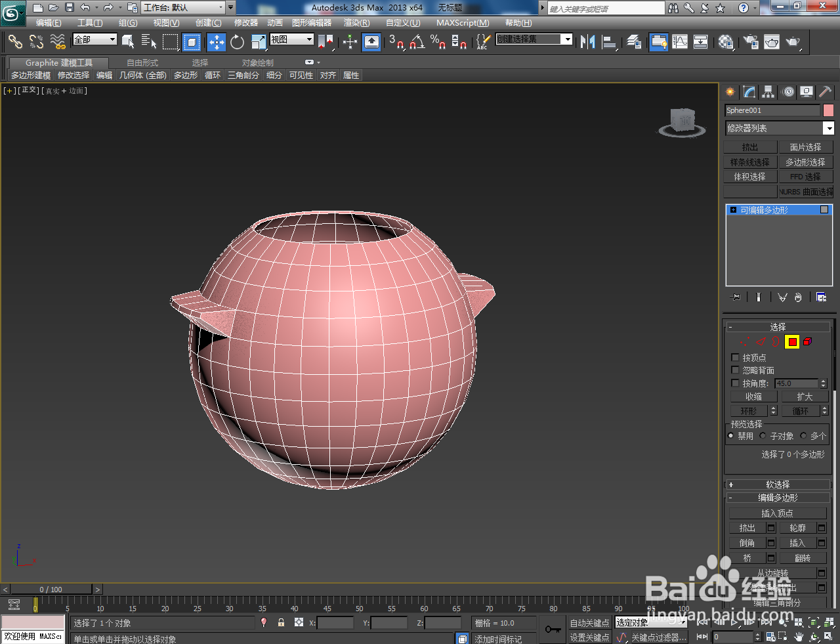The width and height of the screenshot is (840, 644).
Task: Toggle Select and Manipulate icon
Action: (x=350, y=42)
